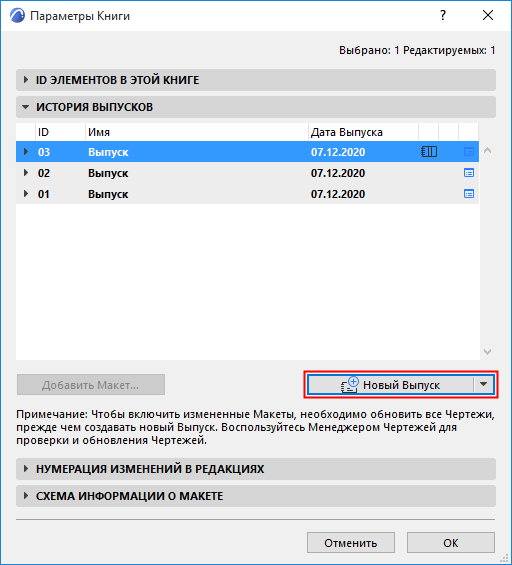Image resolution: width=512 pixels, height=565 pixels.
Task: Click the date 07.12.2020 in issue 03 row
Action: pyautogui.click(x=338, y=152)
